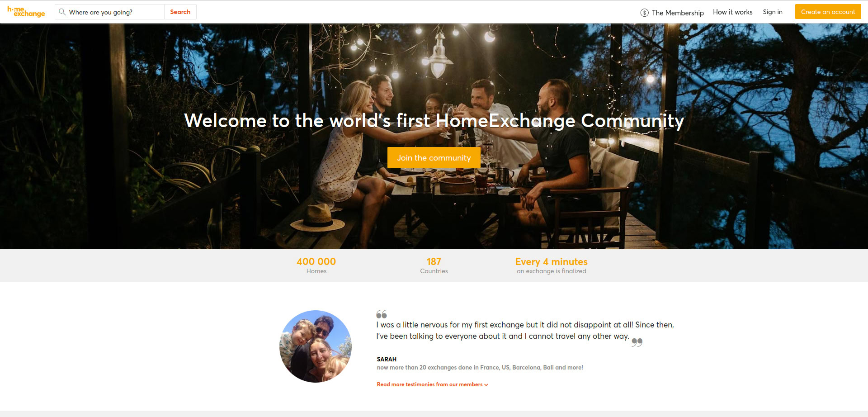Click the closing quotation mark icon
The width and height of the screenshot is (868, 417).
pyautogui.click(x=637, y=342)
